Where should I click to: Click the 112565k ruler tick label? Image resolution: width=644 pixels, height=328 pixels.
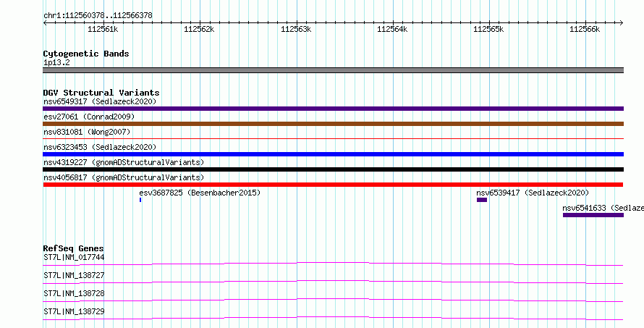click(x=488, y=29)
